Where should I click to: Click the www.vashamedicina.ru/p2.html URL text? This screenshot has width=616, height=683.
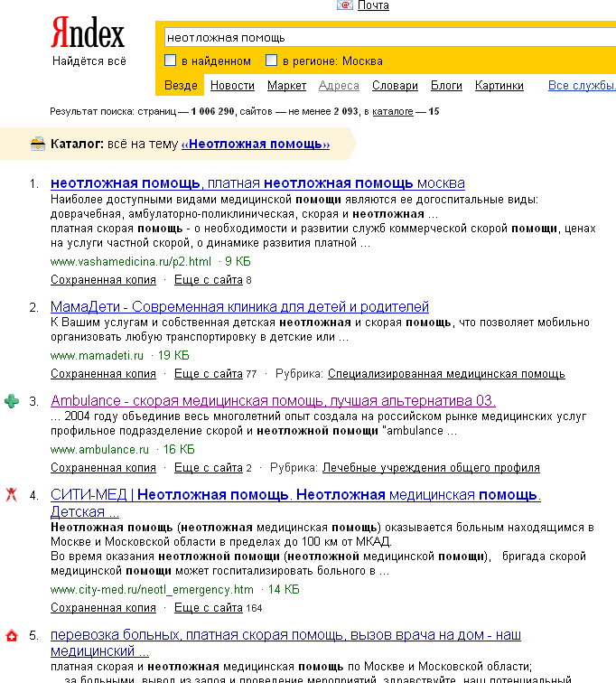(131, 261)
